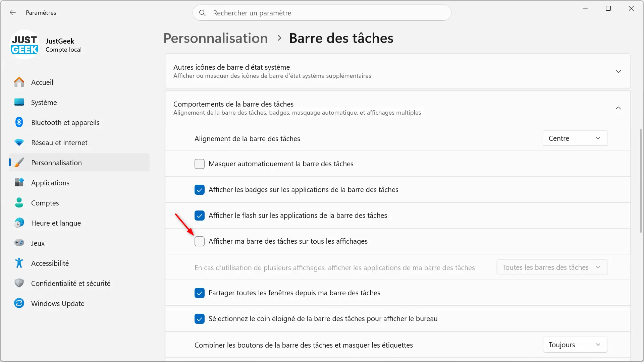This screenshot has height=362, width=644.
Task: Click the Personnalisation breadcrumb link
Action: 215,38
